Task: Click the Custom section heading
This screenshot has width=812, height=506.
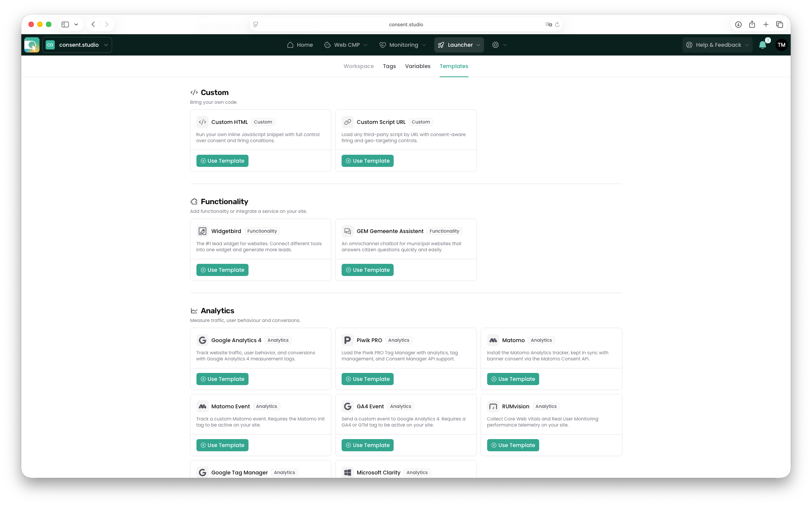Action: click(215, 92)
